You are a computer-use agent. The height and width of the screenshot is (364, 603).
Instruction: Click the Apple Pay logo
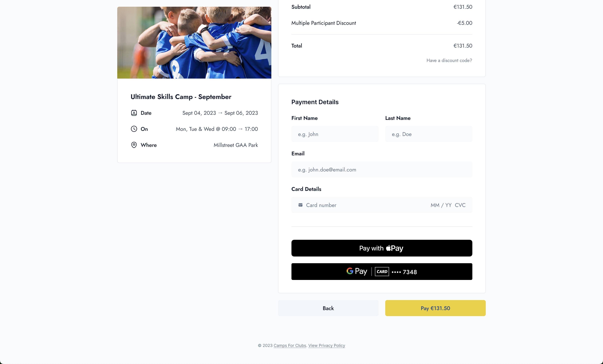[x=394, y=248]
